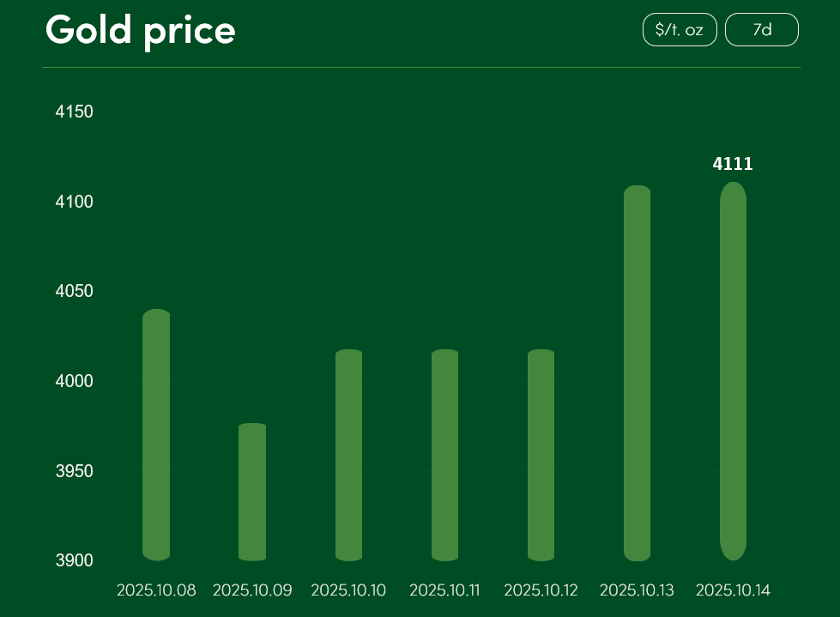Click the 4050 y-axis value
The image size is (840, 617).
tap(74, 292)
